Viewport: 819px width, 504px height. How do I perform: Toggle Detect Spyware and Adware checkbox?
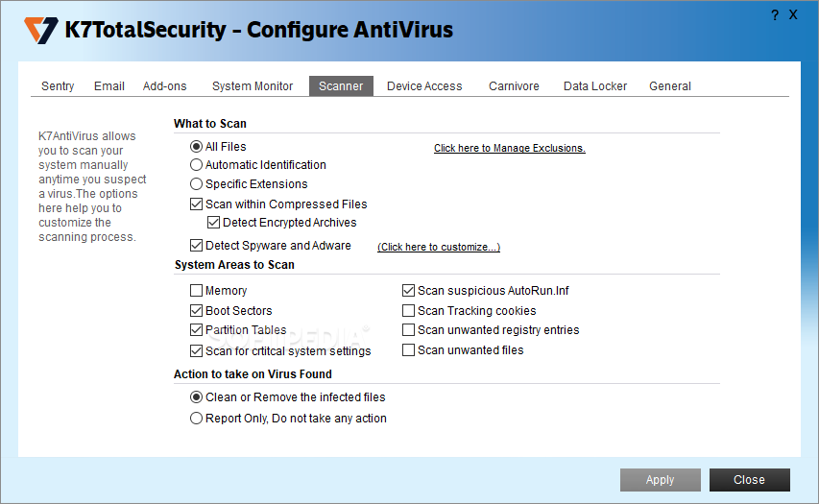coord(196,246)
